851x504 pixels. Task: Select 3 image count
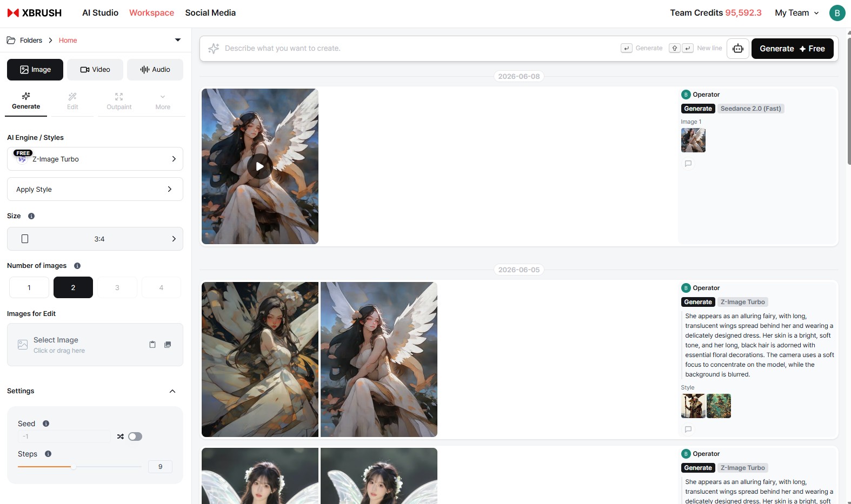coord(117,287)
